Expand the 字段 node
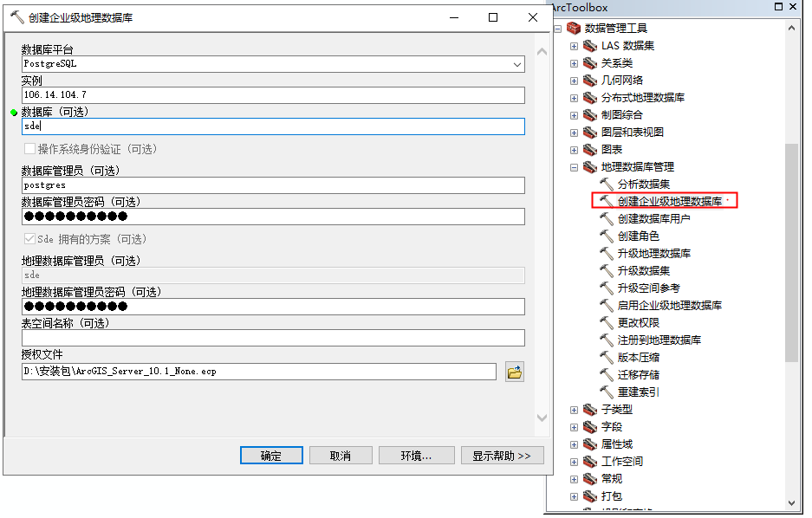812x518 pixels. pyautogui.click(x=574, y=427)
